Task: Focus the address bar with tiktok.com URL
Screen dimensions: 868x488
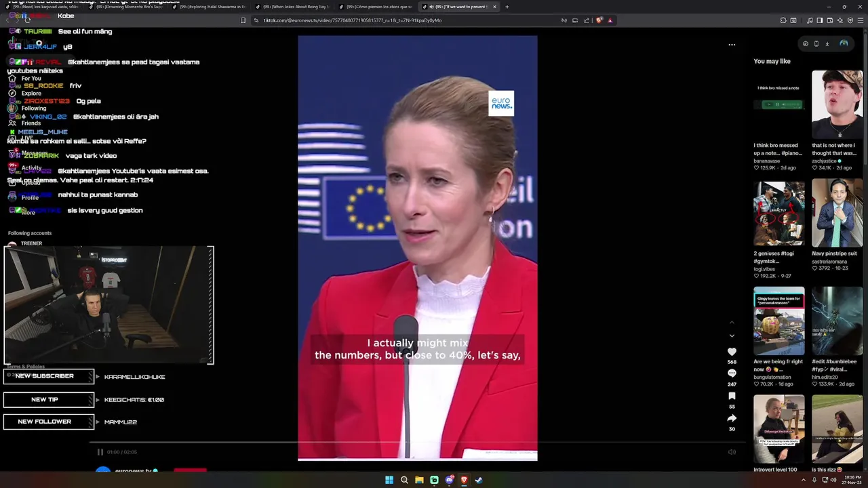Action: (407, 20)
